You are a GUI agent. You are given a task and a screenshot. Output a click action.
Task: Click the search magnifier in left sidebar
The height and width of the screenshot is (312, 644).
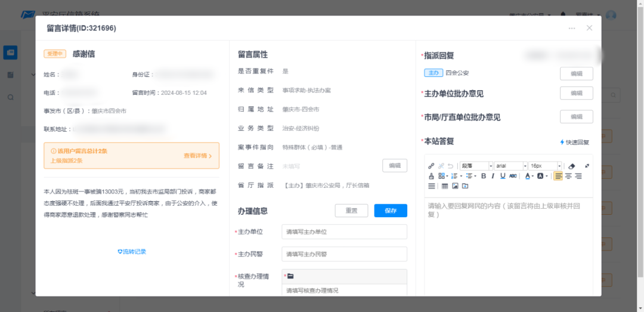pyautogui.click(x=11, y=97)
